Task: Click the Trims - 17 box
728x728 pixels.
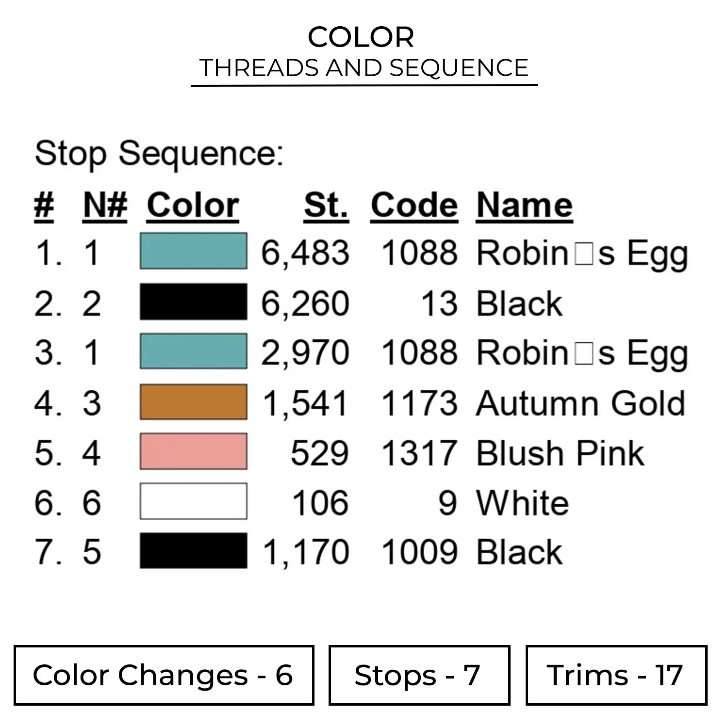Action: [616, 675]
